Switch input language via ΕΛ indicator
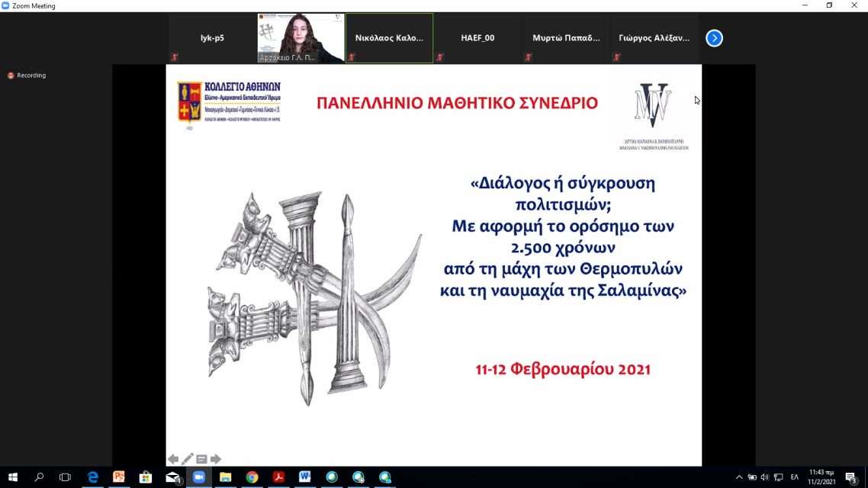Image resolution: width=868 pixels, height=488 pixels. tap(794, 477)
